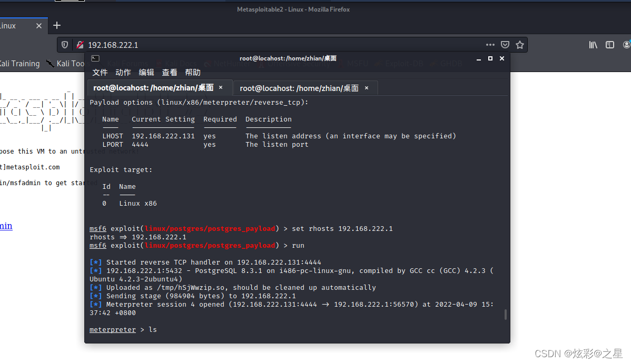This screenshot has width=631, height=364.
Task: Open the page actions three-dot menu
Action: point(490,45)
